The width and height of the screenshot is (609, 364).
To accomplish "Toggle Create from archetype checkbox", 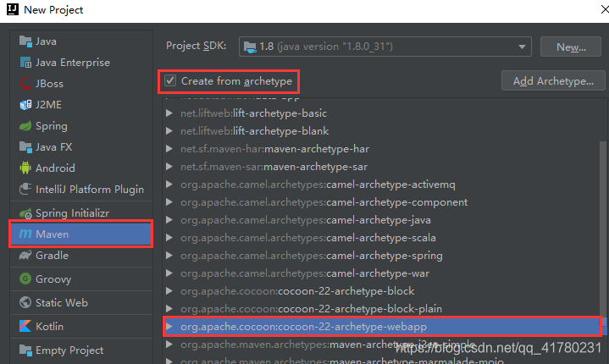I will click(170, 80).
